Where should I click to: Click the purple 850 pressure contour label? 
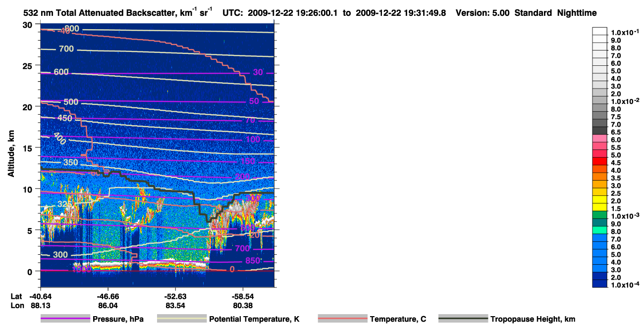[x=253, y=261]
